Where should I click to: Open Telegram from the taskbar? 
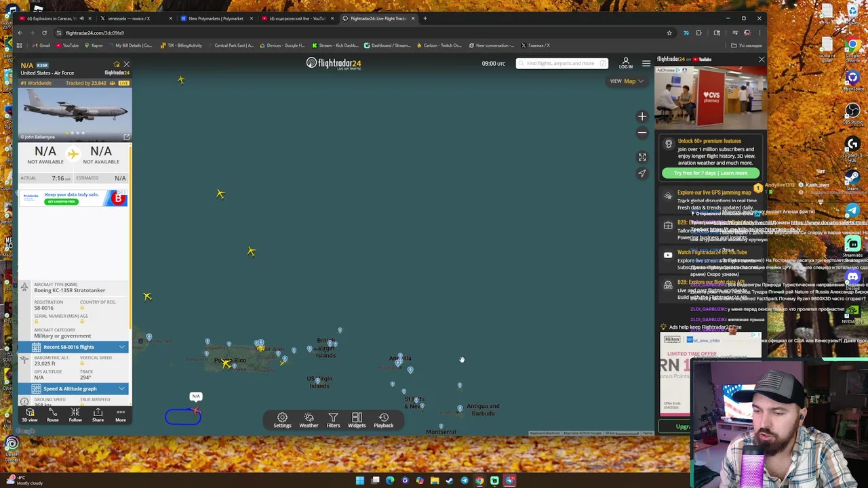(x=465, y=481)
